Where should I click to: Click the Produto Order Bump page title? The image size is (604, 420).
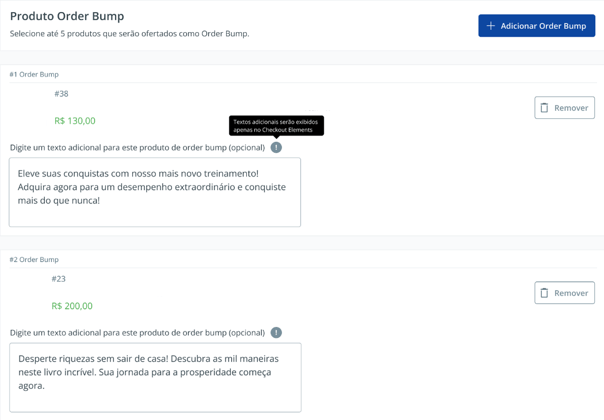click(x=74, y=17)
